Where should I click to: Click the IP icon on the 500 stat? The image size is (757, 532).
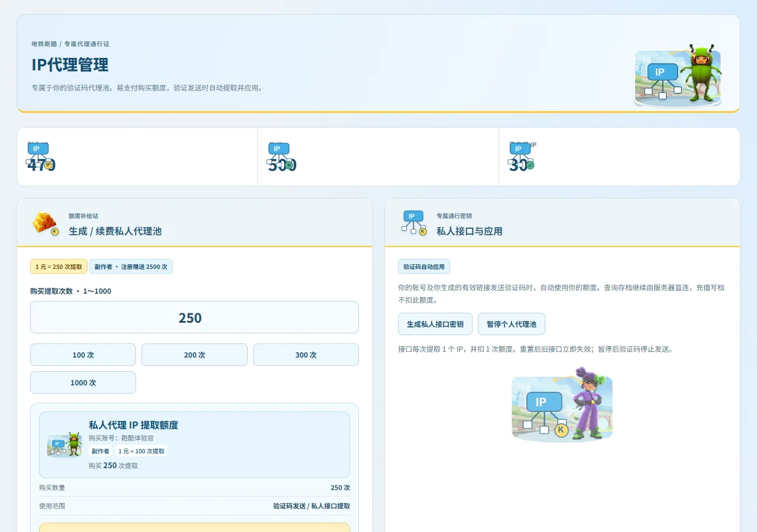coord(280,155)
